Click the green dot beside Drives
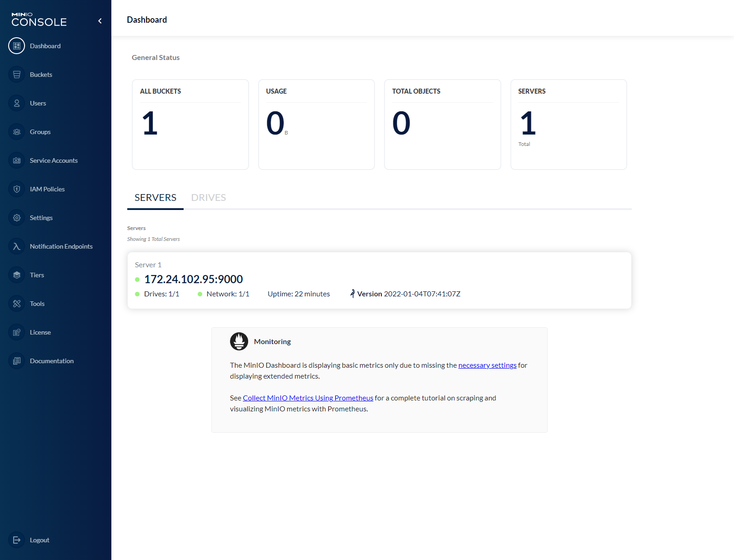Viewport: 734px width, 560px height. pyautogui.click(x=137, y=294)
